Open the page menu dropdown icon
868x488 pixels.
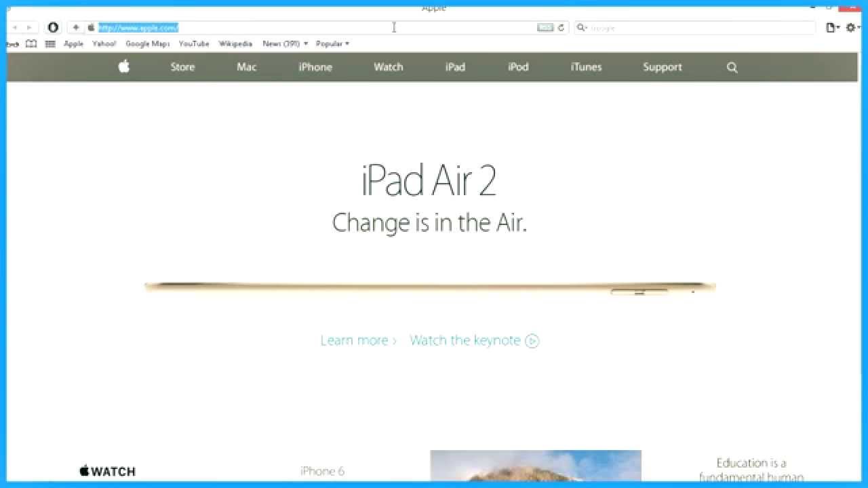click(x=832, y=28)
